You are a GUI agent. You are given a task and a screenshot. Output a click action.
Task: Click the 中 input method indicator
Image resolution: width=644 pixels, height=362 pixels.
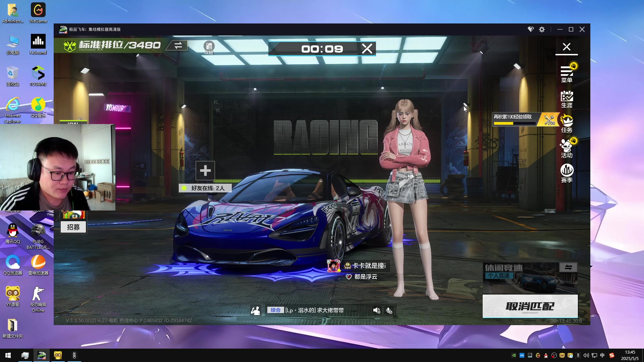click(602, 355)
